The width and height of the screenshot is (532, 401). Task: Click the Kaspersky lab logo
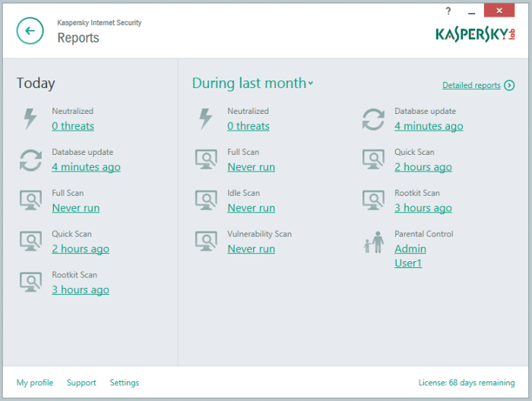pyautogui.click(x=475, y=34)
